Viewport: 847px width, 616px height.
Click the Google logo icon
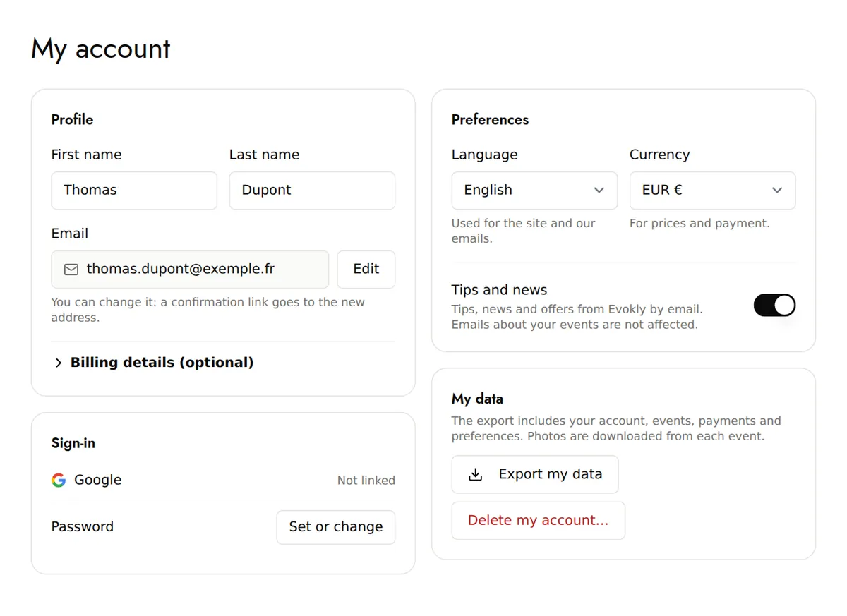(59, 481)
